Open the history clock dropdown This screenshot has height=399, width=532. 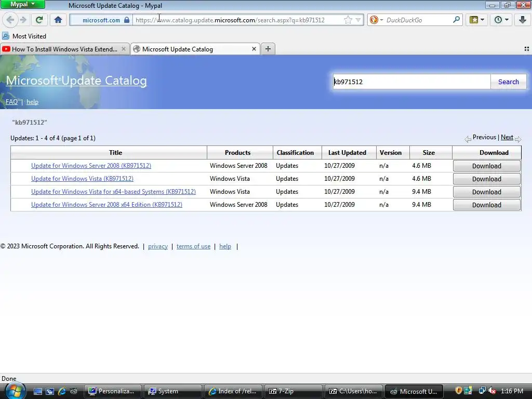501,20
